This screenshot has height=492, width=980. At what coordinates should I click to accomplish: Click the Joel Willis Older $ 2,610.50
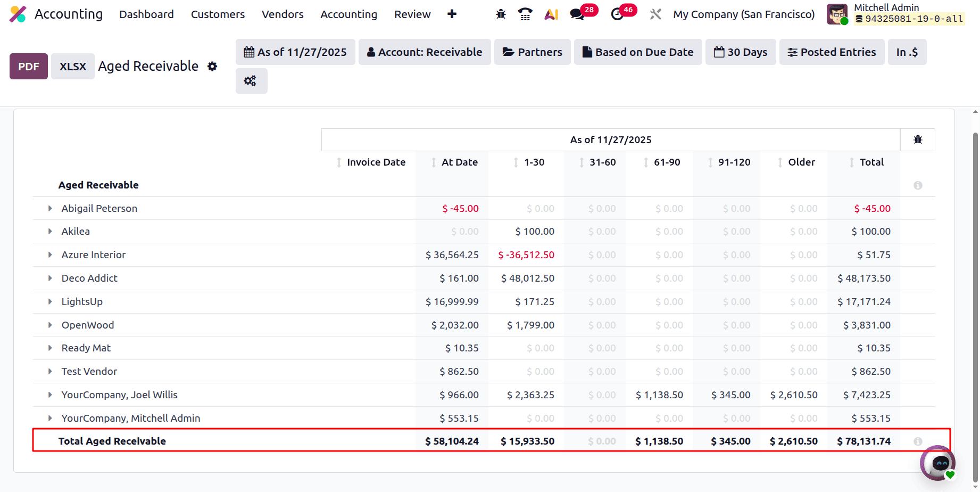pyautogui.click(x=794, y=395)
